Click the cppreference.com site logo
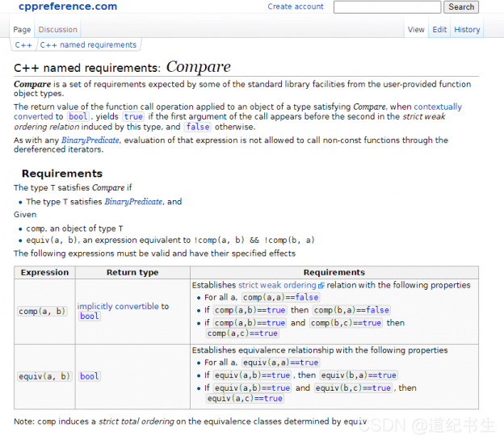504x440 pixels. point(67,6)
